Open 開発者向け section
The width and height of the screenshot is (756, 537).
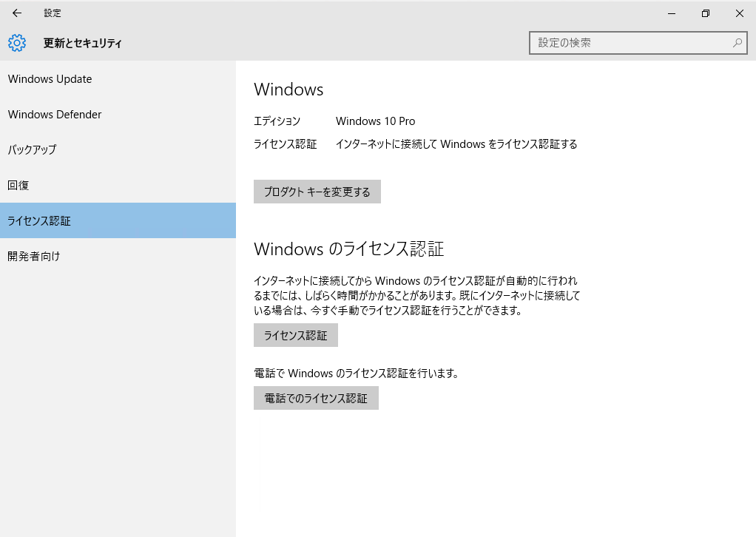click(118, 256)
